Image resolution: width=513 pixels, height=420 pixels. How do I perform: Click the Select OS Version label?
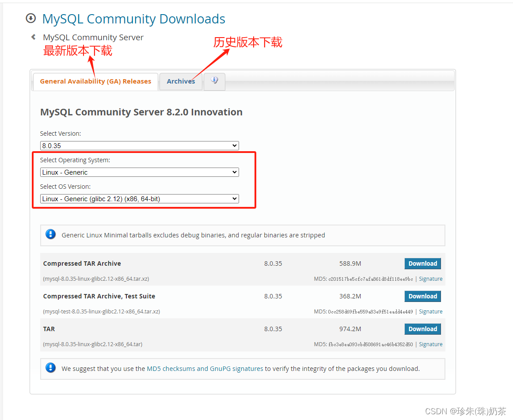65,187
